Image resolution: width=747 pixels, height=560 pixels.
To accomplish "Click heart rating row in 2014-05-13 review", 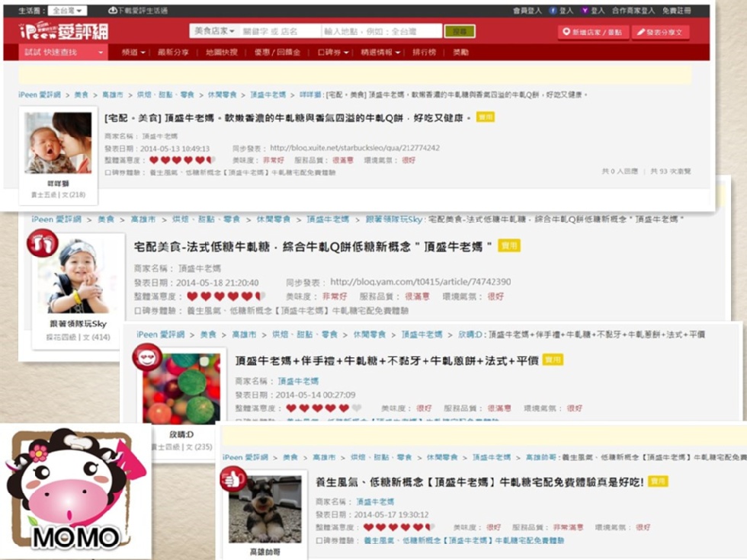I will point(182,160).
